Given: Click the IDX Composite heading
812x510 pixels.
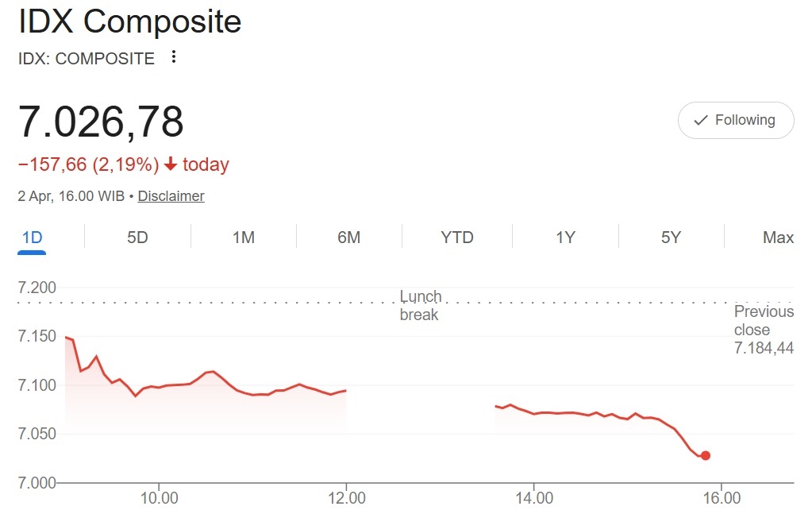Looking at the screenshot, I should [x=129, y=21].
